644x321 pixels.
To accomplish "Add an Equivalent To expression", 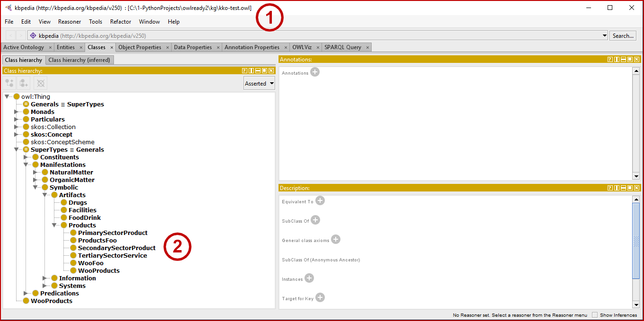I will click(320, 201).
